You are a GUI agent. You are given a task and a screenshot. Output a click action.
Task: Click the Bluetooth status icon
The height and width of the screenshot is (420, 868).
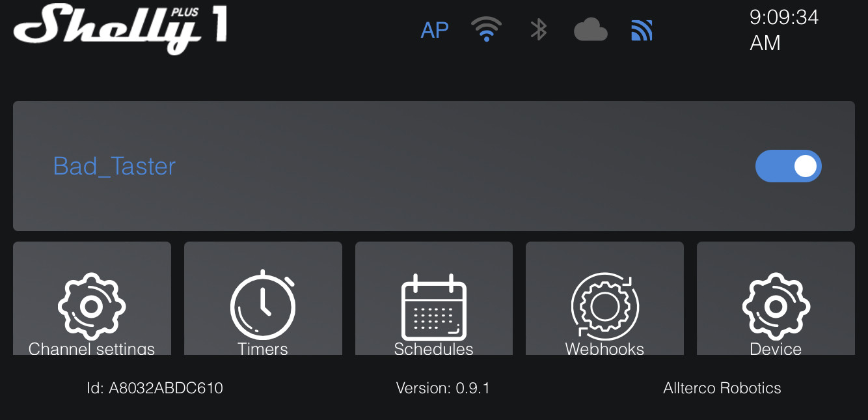538,30
